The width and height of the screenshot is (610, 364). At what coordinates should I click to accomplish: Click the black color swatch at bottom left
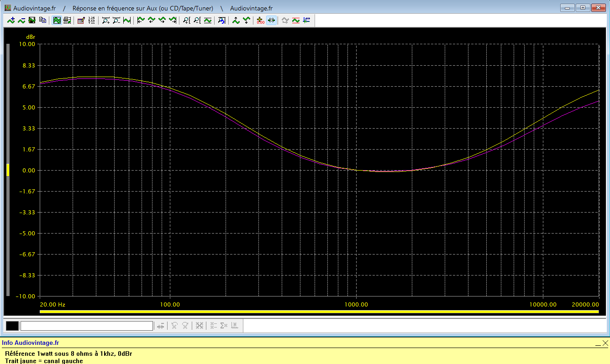coord(12,326)
